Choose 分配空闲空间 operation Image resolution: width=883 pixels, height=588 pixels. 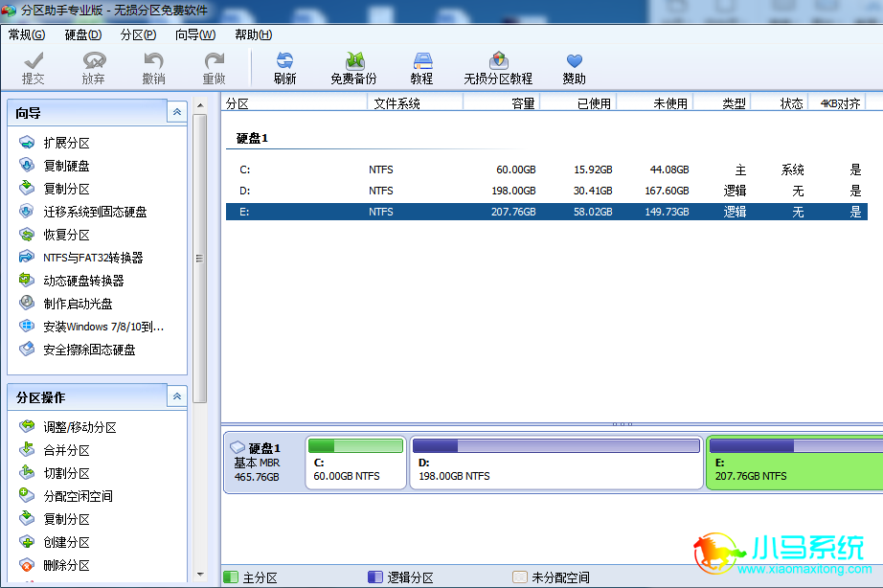tap(66, 496)
